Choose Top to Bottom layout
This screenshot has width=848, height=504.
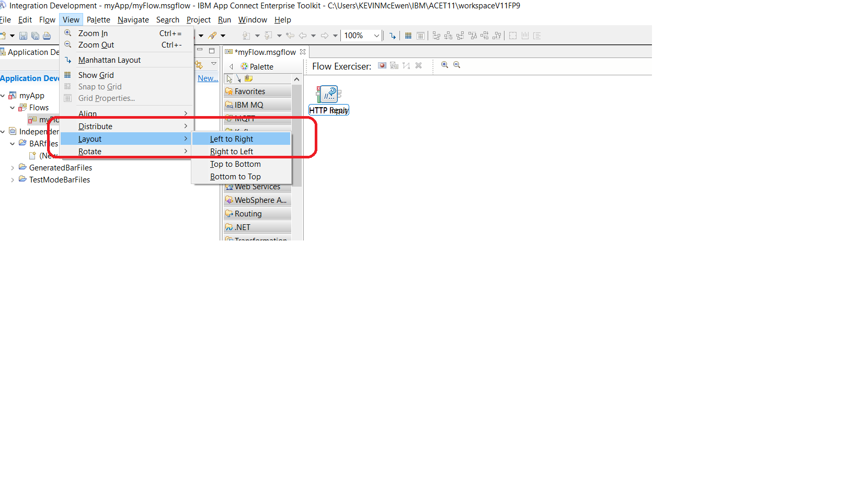tap(242, 164)
